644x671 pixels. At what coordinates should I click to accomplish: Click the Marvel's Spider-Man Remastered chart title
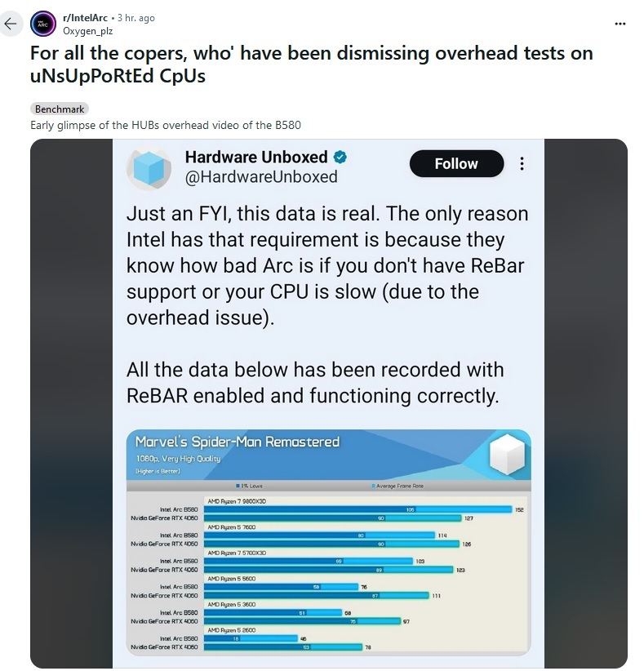click(238, 442)
